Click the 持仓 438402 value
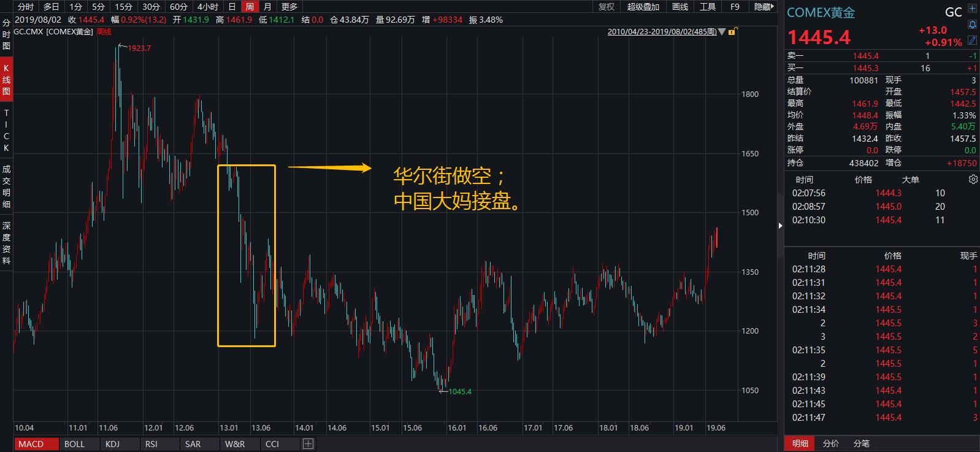The image size is (980, 452). point(864,163)
